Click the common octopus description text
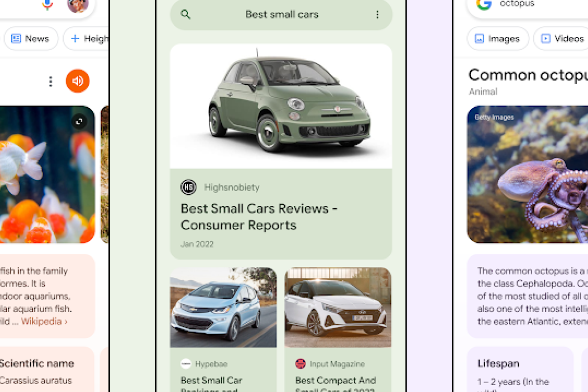 [x=533, y=296]
